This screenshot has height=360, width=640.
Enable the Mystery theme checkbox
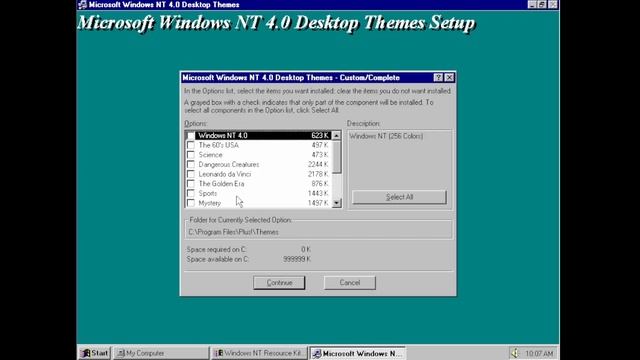tap(191, 203)
